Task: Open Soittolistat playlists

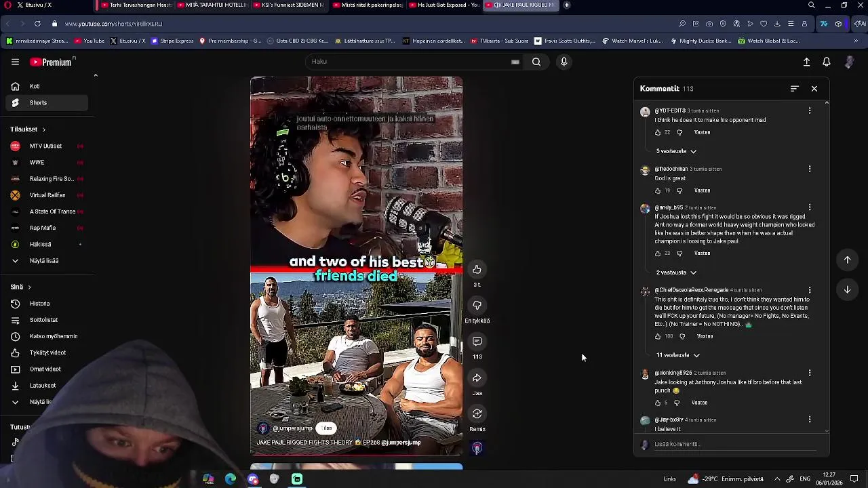Action: pos(44,320)
